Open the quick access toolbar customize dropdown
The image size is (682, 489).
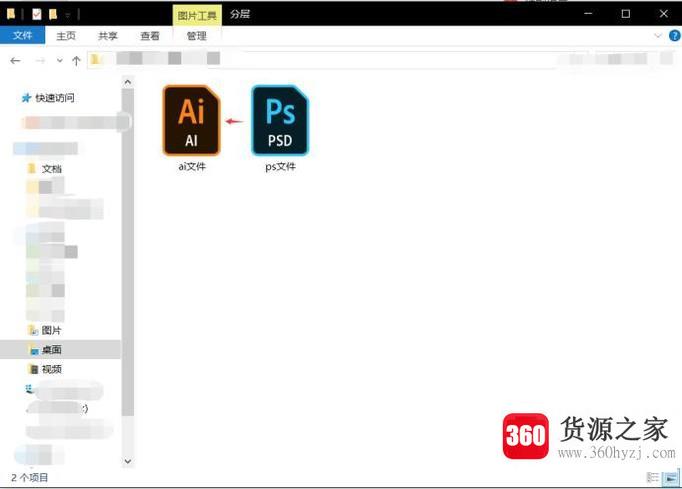pos(68,15)
